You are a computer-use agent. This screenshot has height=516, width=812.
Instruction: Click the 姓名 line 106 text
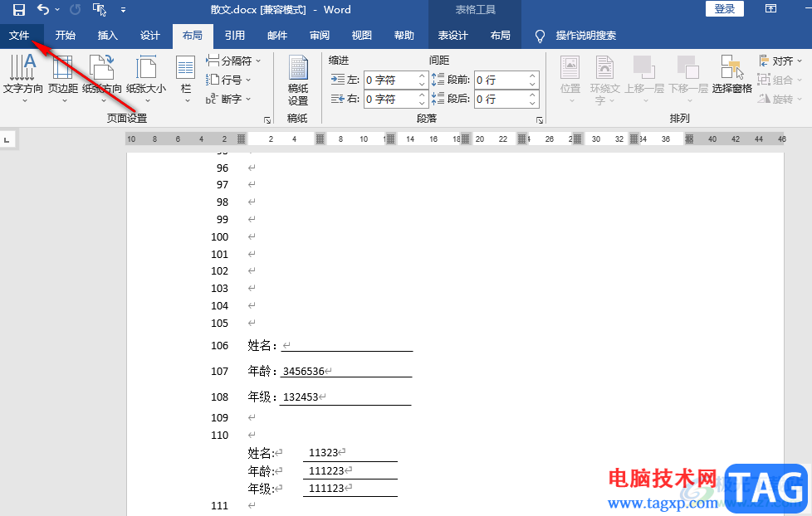(262, 345)
